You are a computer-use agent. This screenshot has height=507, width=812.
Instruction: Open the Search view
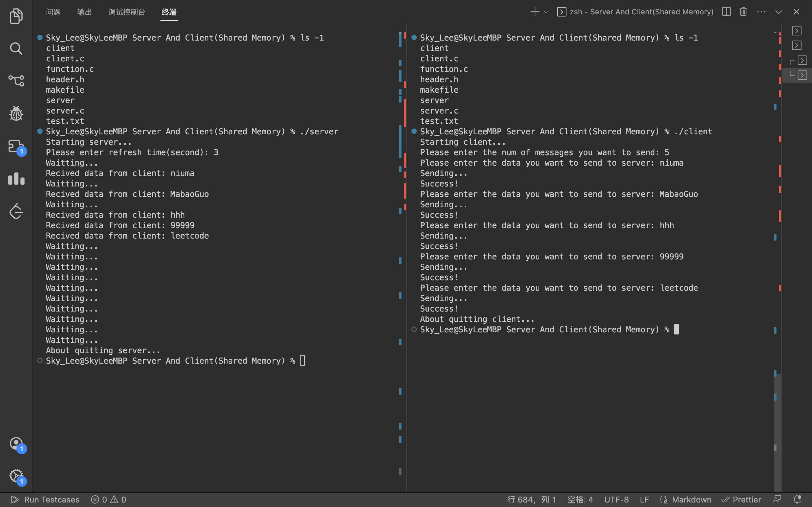(x=16, y=49)
